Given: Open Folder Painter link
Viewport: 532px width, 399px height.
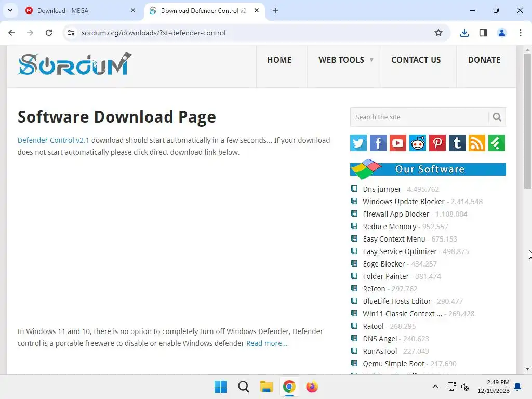Looking at the screenshot, I should point(386,276).
